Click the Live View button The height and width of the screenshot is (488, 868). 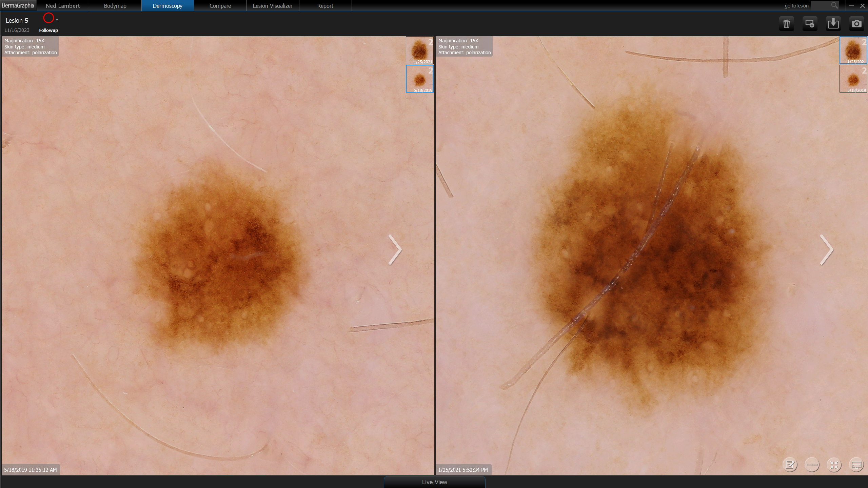coord(434,482)
